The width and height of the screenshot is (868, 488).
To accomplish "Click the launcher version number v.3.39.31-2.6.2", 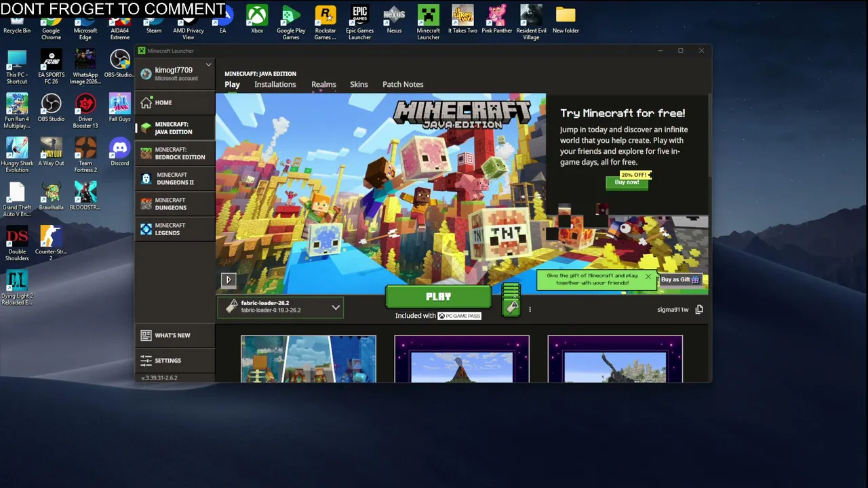I will 159,378.
